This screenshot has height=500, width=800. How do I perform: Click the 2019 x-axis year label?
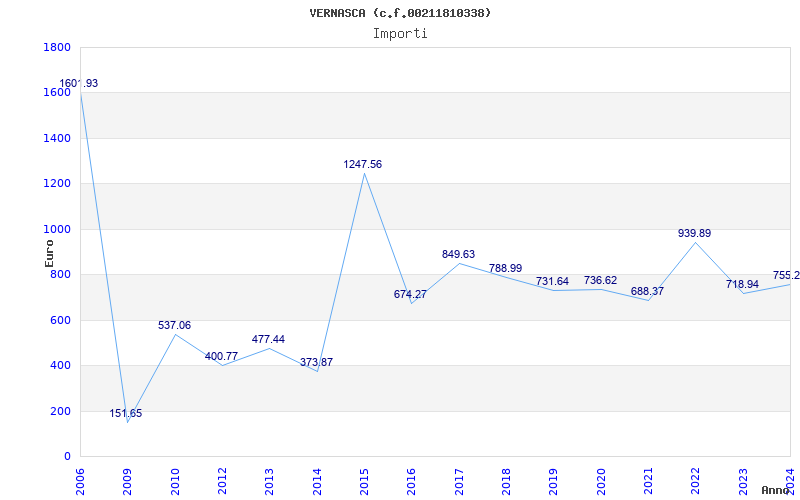click(x=554, y=482)
